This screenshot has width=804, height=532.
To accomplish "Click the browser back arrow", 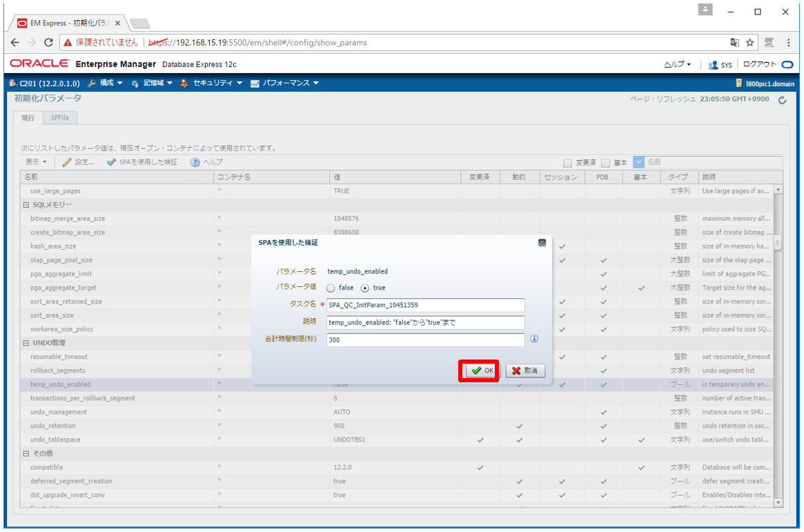I will [x=15, y=43].
